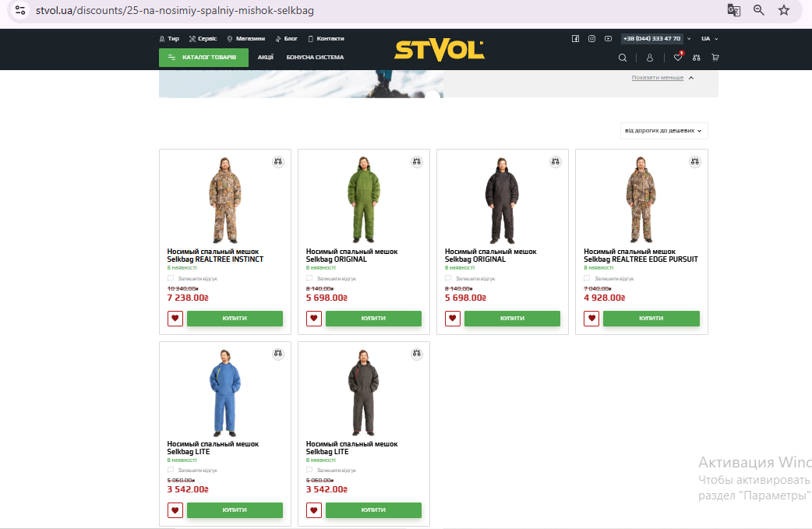Open the shopping cart icon
The height and width of the screenshot is (529, 812).
pos(715,58)
